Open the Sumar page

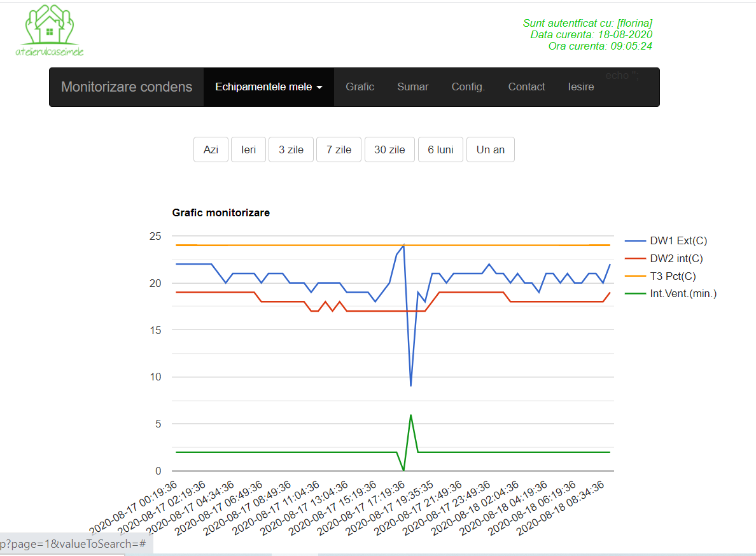tap(413, 87)
